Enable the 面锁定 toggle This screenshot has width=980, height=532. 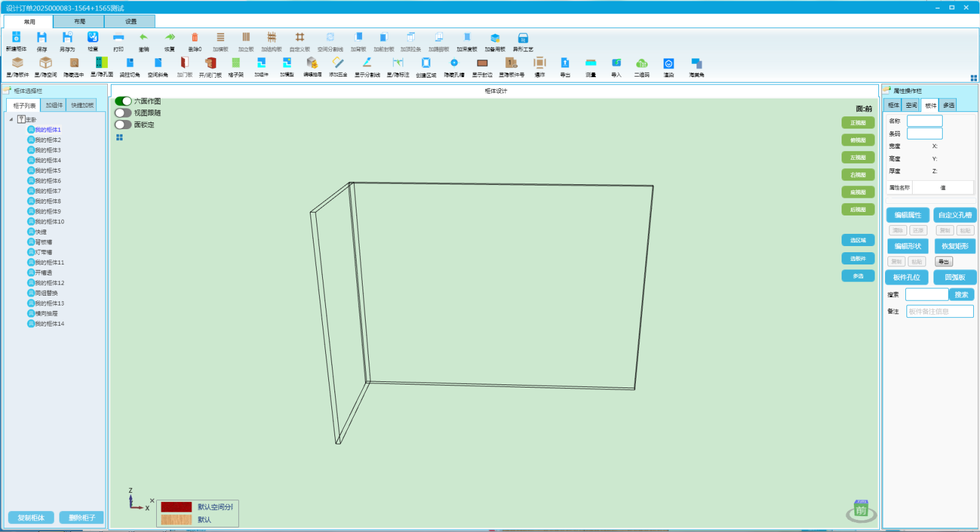[123, 124]
